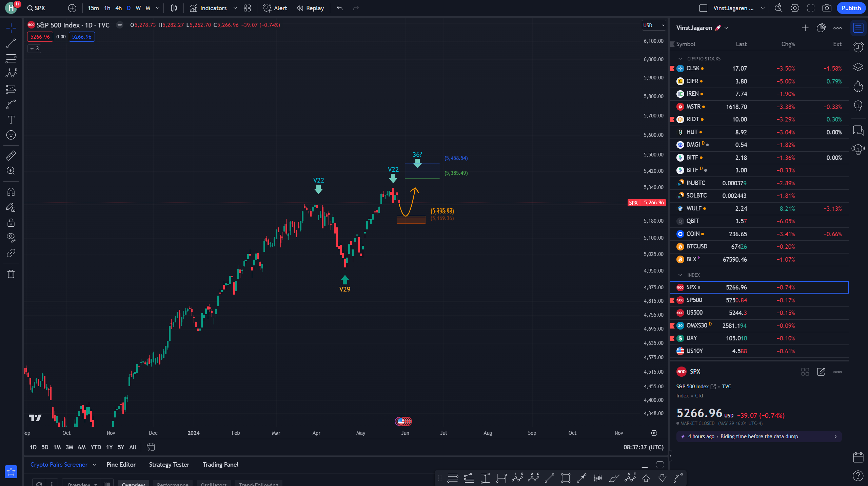
Task: Activate the ruler measure tool
Action: (11, 155)
